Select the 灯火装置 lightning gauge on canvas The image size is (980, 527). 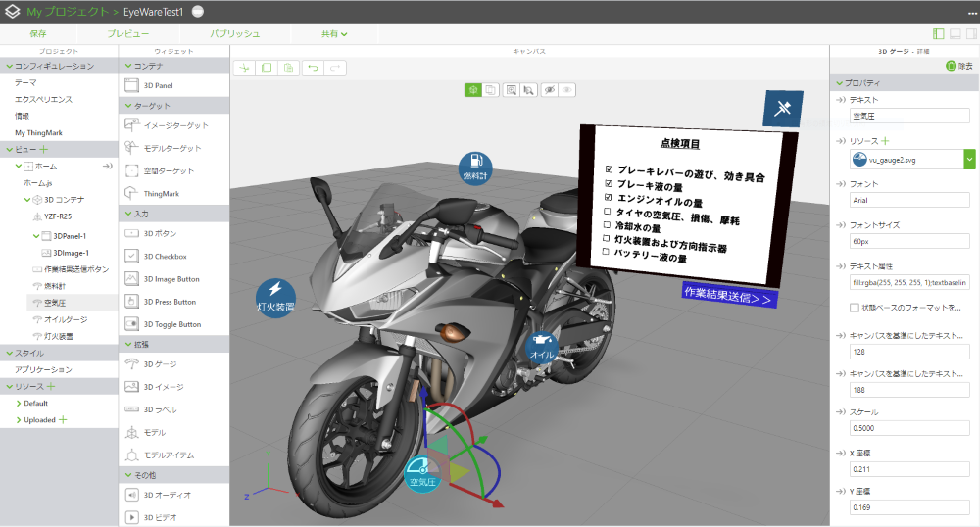point(275,298)
